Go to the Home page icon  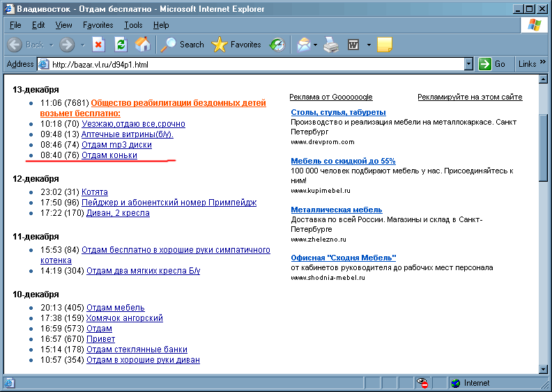click(x=142, y=45)
